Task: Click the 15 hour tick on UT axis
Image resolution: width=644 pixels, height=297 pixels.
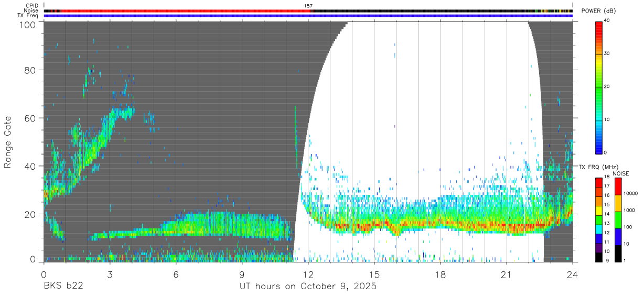Action: click(374, 274)
